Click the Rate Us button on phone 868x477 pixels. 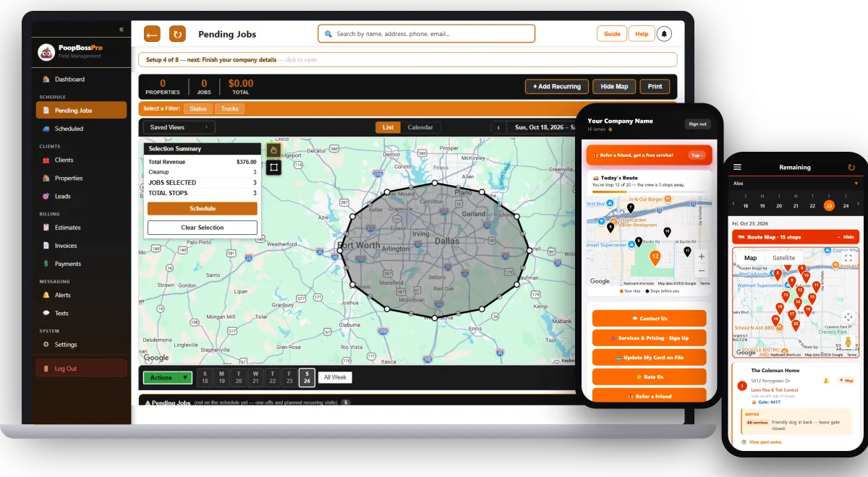pyautogui.click(x=650, y=377)
